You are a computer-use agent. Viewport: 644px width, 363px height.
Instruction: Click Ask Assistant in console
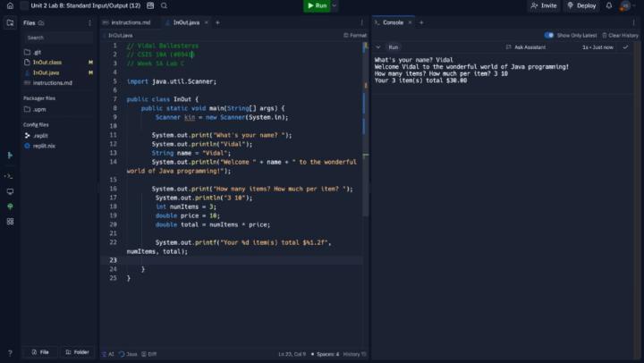[526, 47]
